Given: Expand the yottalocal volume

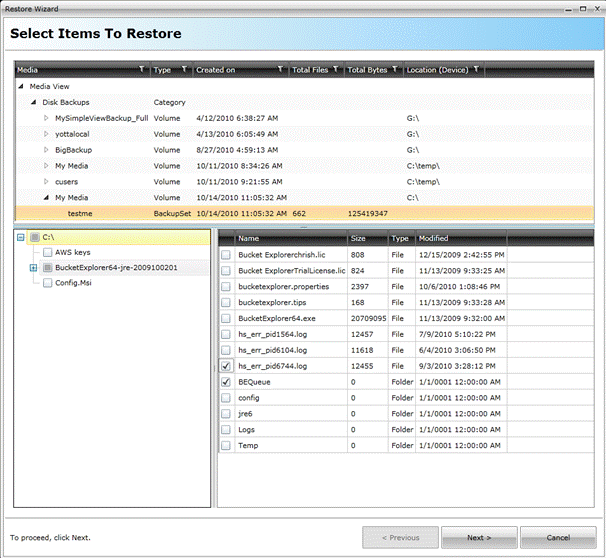Looking at the screenshot, I should click(x=46, y=134).
